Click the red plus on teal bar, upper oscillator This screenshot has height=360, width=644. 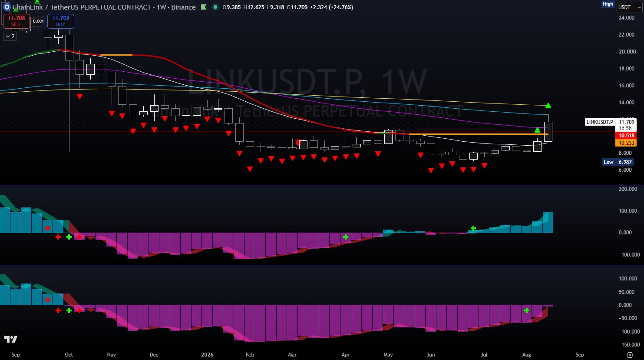point(48,228)
